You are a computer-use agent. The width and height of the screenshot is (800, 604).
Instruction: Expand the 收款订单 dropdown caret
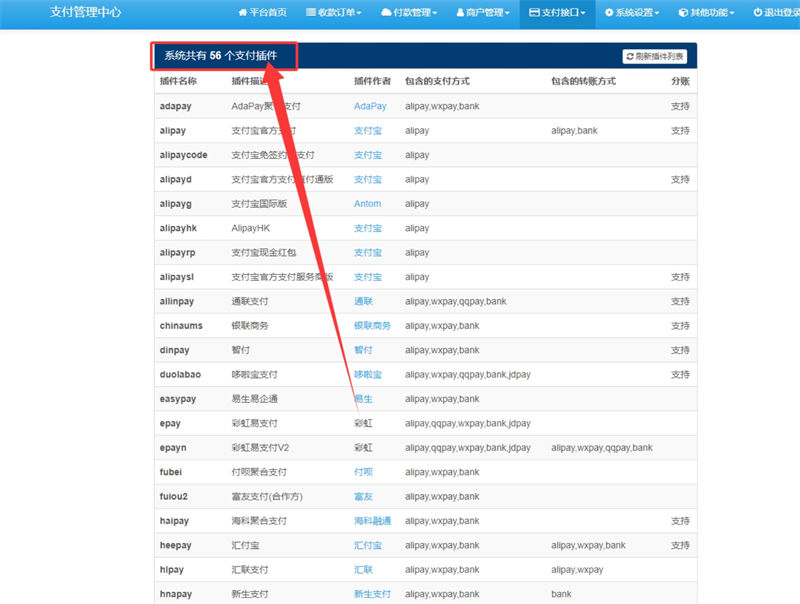[358, 14]
